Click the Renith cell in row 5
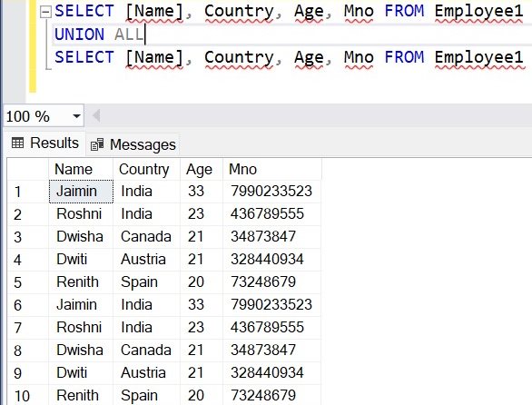 point(81,282)
